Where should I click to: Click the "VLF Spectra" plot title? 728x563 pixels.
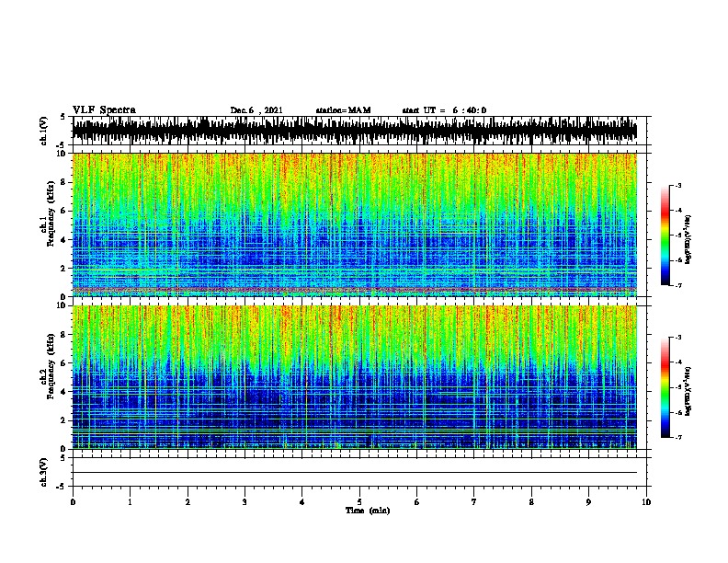104,110
